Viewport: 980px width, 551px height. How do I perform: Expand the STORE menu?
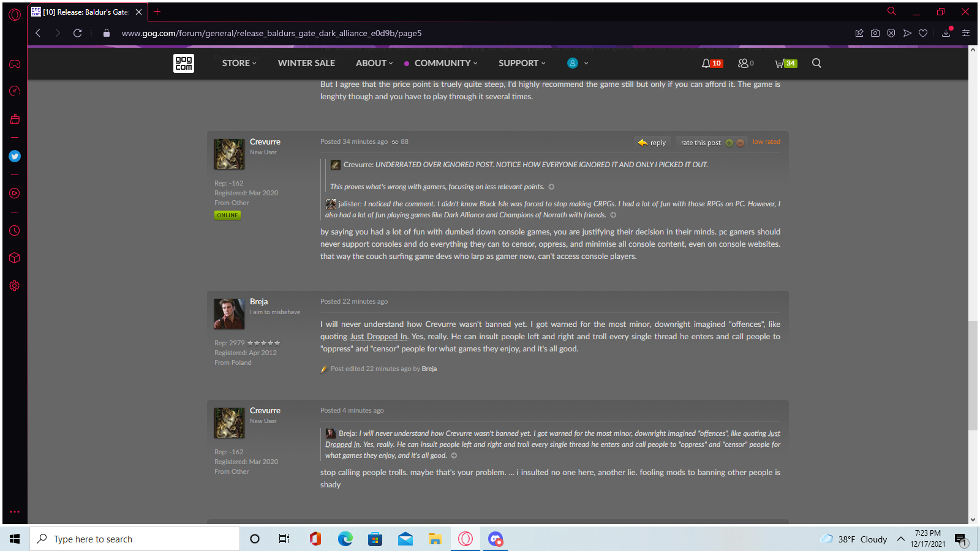point(239,63)
